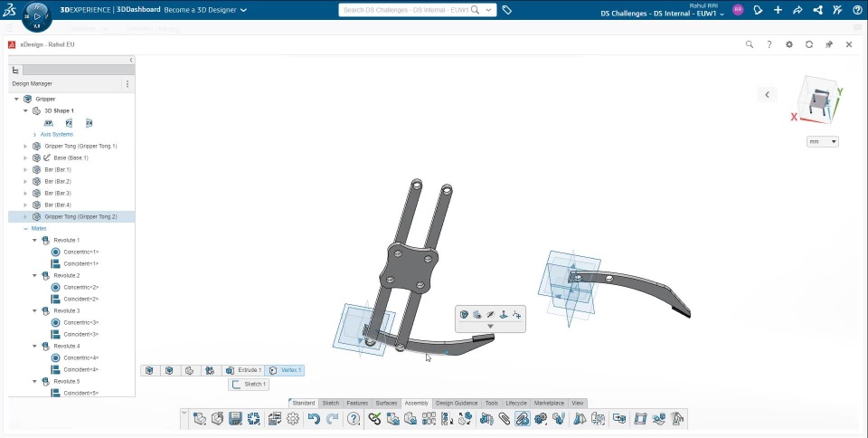Switch to the Sketch tab
The image size is (868, 438).
(331, 403)
